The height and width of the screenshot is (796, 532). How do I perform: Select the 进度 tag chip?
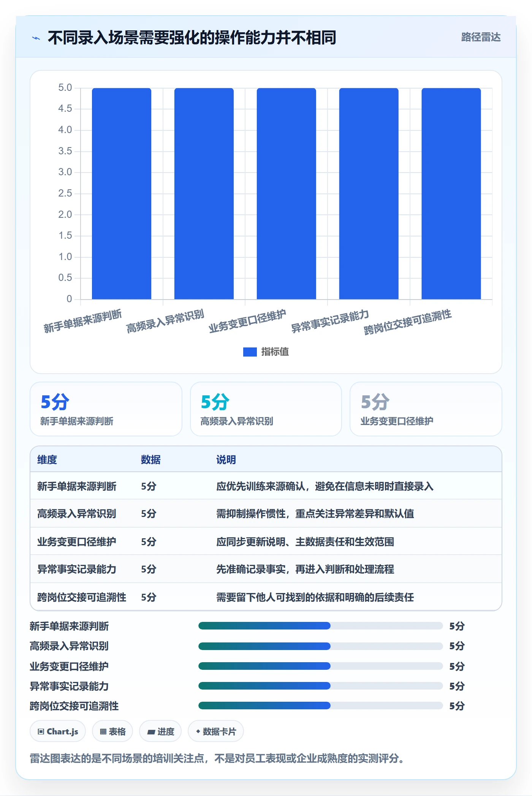tap(160, 731)
